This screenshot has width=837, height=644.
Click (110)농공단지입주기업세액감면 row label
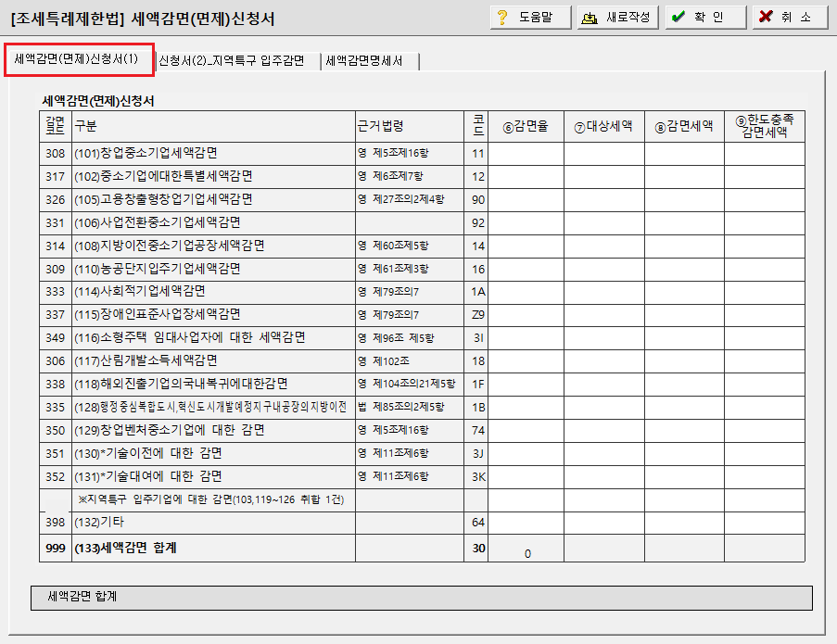tap(158, 269)
